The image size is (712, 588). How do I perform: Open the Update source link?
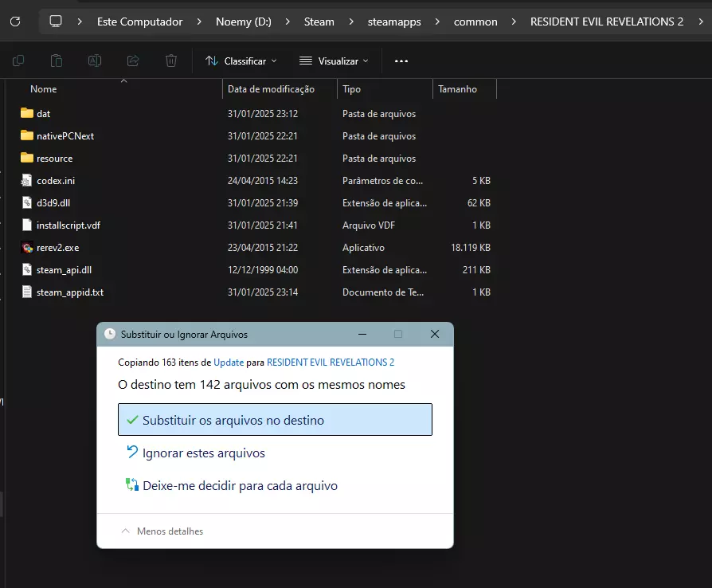[229, 363]
